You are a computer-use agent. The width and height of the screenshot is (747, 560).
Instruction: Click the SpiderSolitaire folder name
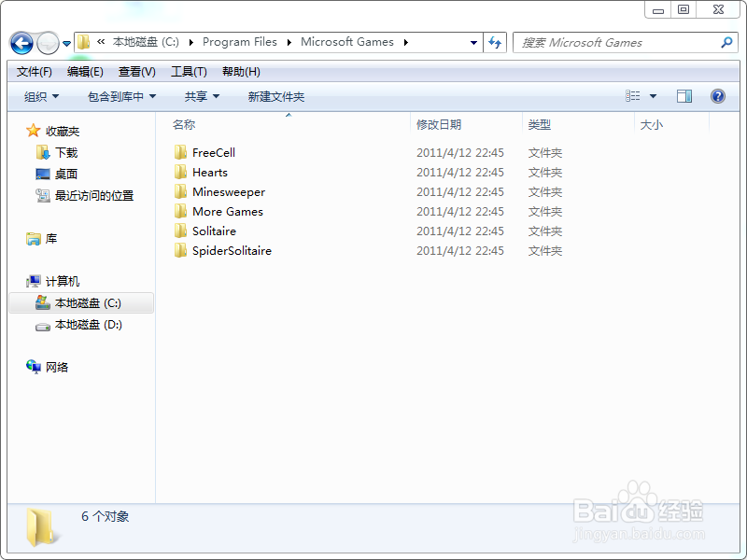pos(232,250)
